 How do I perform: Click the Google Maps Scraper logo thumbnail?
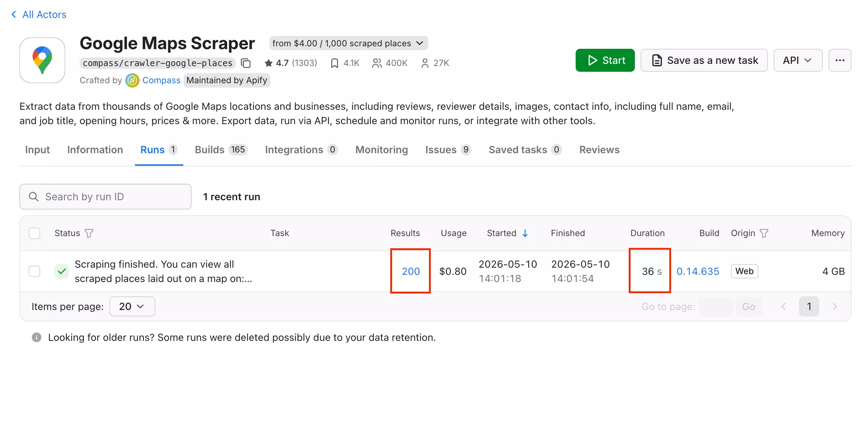coord(42,60)
